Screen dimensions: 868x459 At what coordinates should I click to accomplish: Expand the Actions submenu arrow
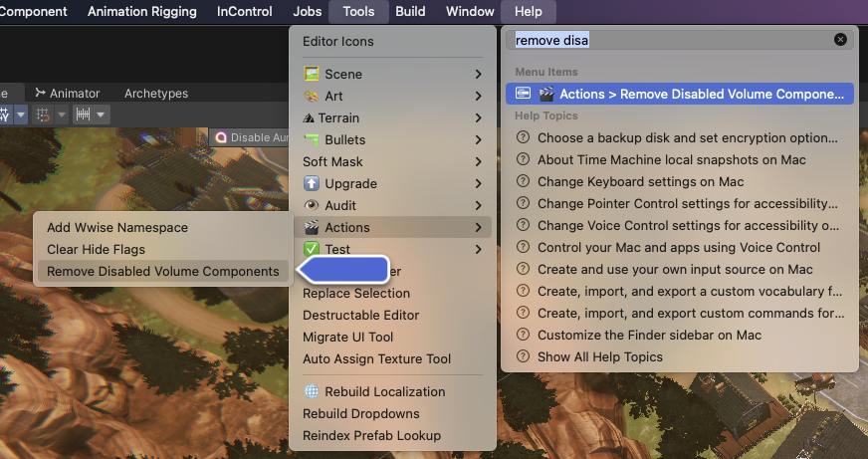pyautogui.click(x=478, y=228)
